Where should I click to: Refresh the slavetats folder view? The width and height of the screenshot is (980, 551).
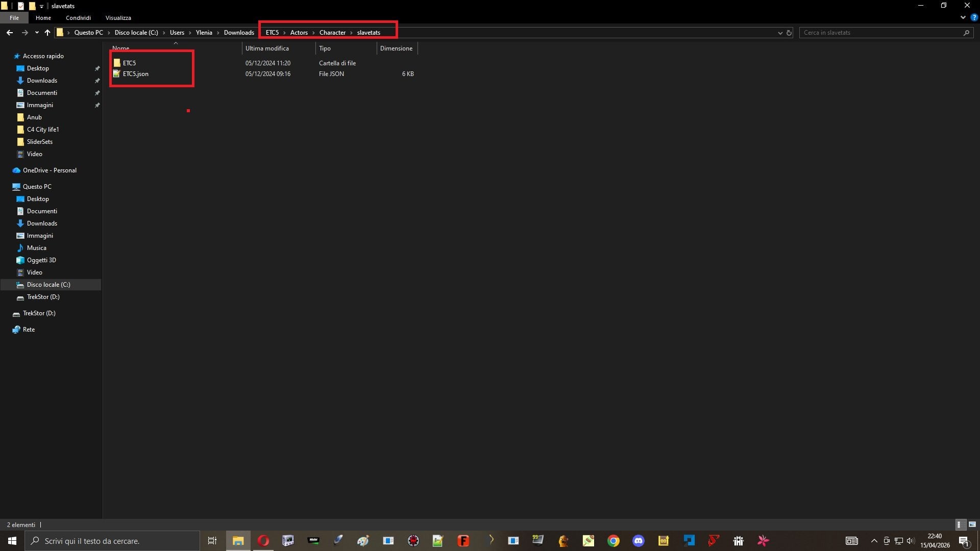click(x=789, y=33)
